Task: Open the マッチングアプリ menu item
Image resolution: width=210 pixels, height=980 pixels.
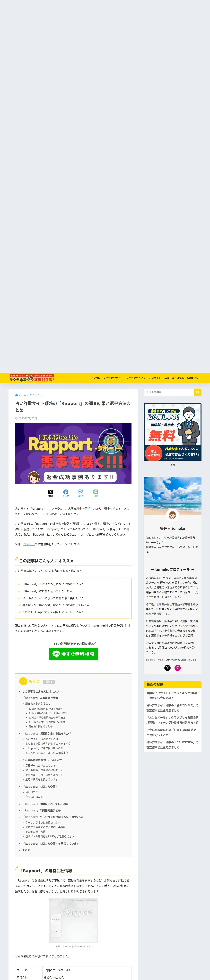Action: (136, 378)
